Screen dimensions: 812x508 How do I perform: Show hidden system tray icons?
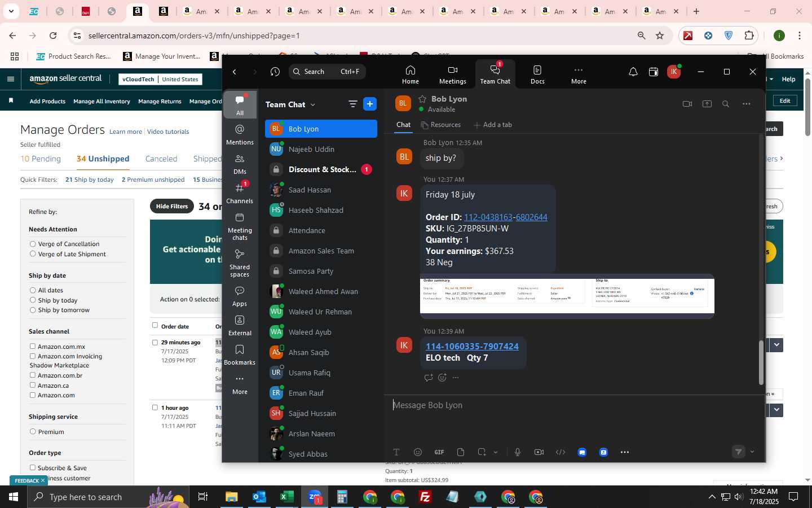pyautogui.click(x=712, y=497)
